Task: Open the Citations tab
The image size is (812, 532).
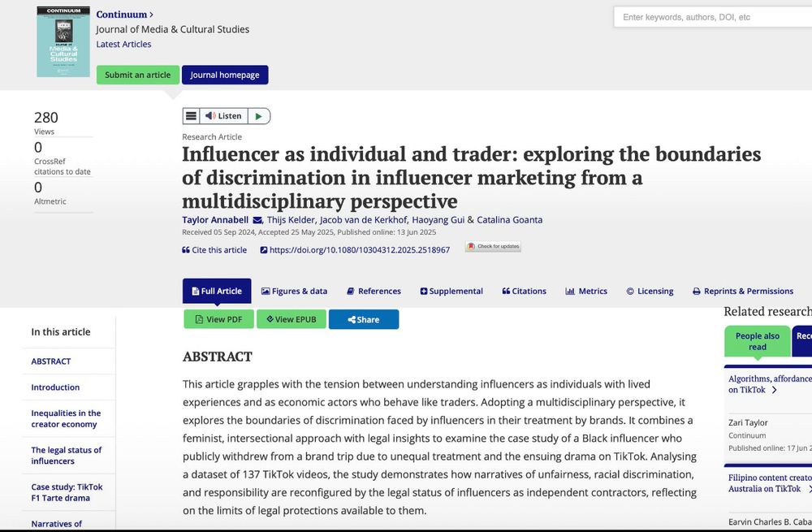Action: pos(524,291)
